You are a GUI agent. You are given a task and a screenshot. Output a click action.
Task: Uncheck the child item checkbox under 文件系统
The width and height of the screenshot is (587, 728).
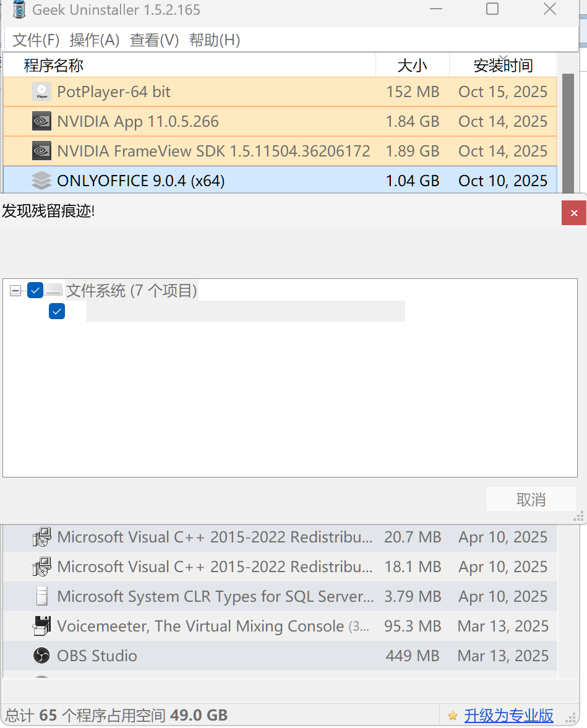57,311
